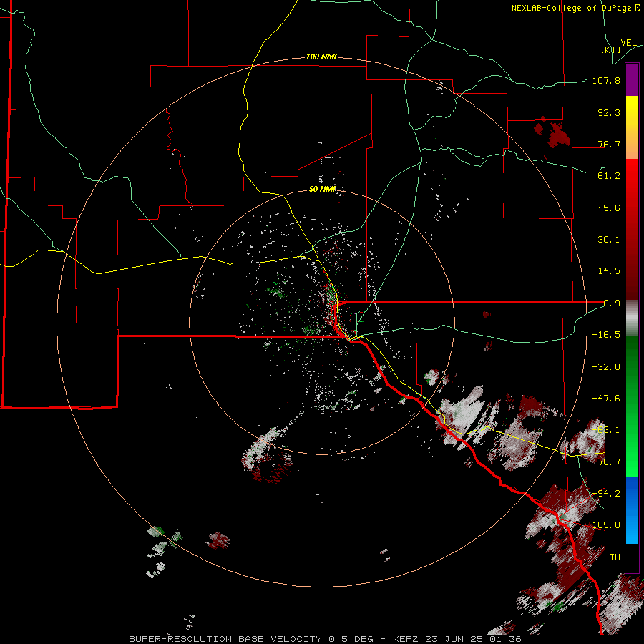
Task: Click the 100 NMI range ring label
Action: (x=321, y=57)
